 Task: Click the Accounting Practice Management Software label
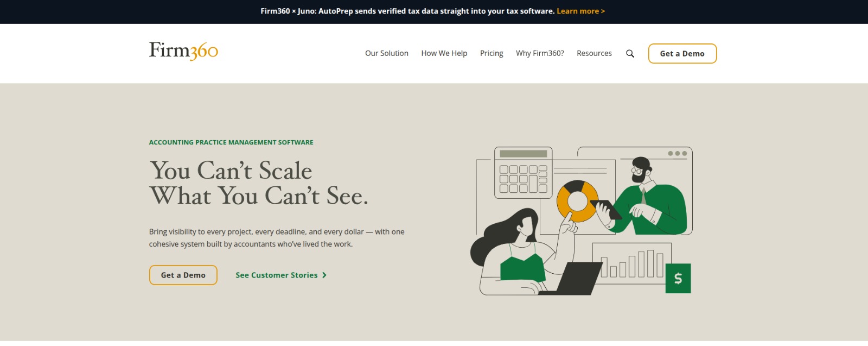pos(231,142)
